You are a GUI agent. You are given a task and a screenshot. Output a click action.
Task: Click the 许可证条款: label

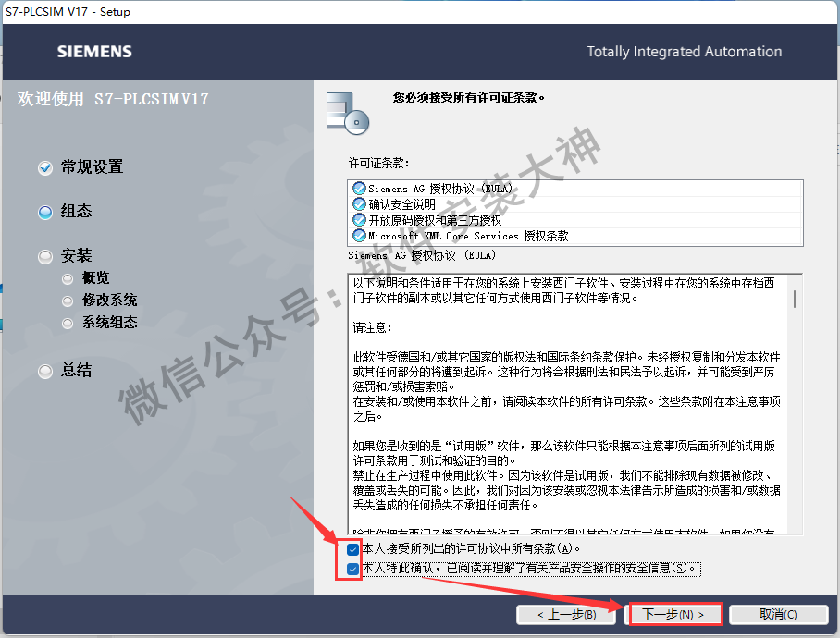[378, 164]
